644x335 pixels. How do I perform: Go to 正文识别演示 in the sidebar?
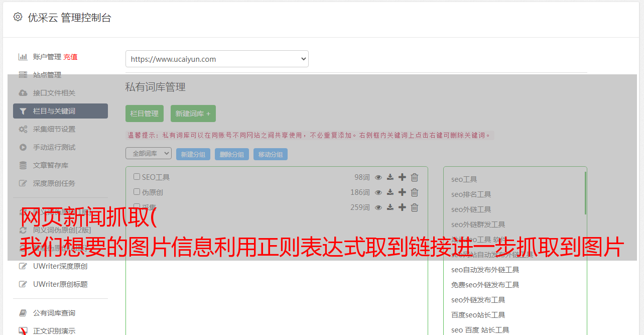(x=54, y=331)
